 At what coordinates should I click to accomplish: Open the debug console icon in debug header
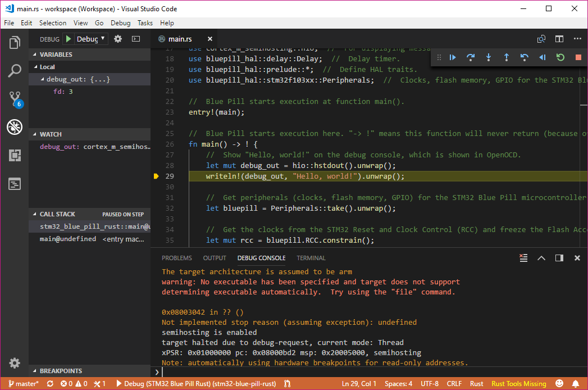tap(136, 39)
